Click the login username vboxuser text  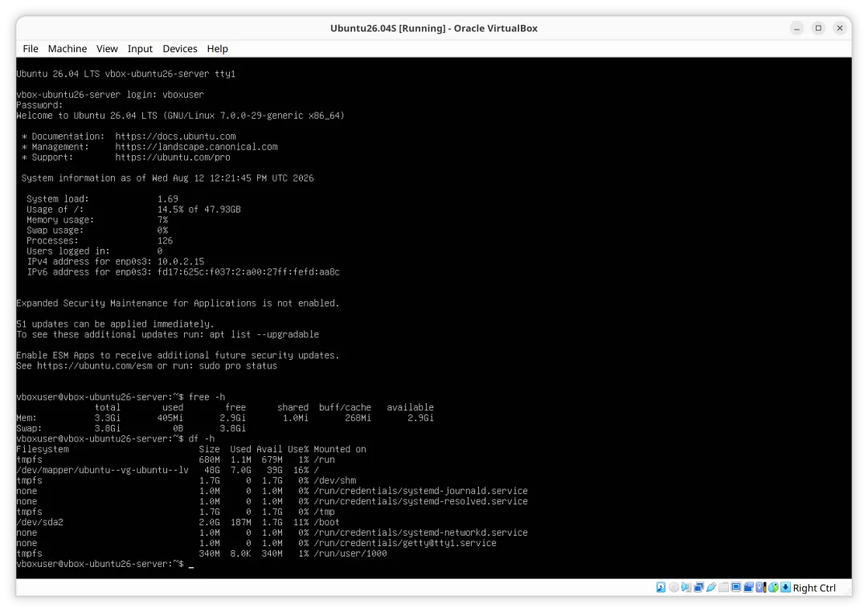click(183, 95)
